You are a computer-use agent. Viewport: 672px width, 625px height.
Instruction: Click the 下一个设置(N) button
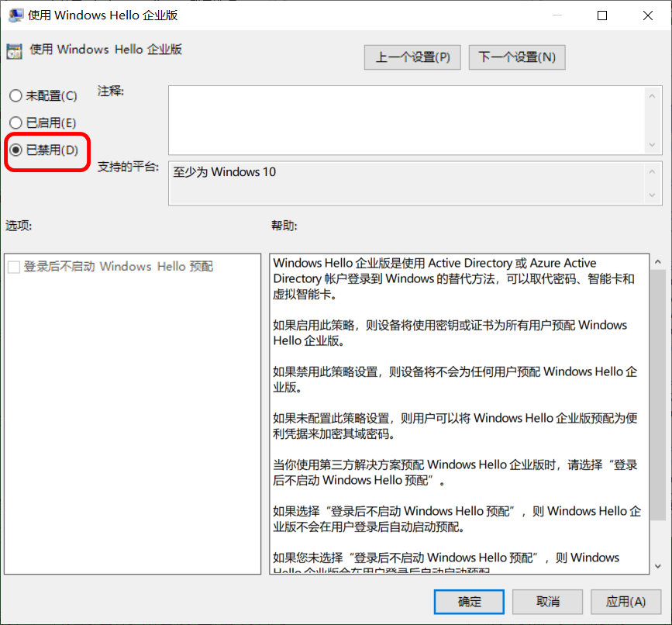coord(516,57)
